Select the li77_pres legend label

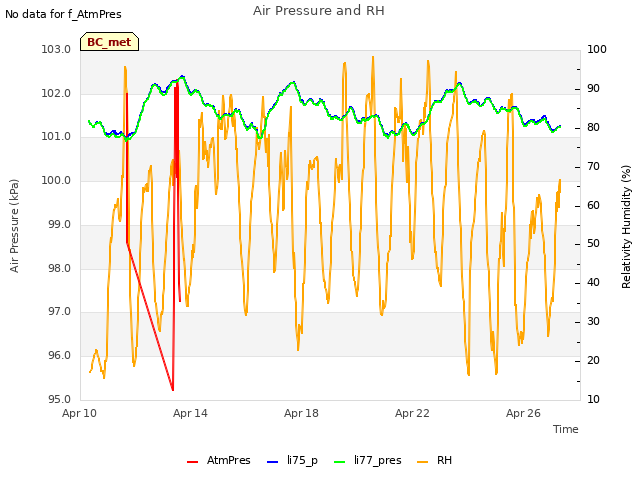378,461
